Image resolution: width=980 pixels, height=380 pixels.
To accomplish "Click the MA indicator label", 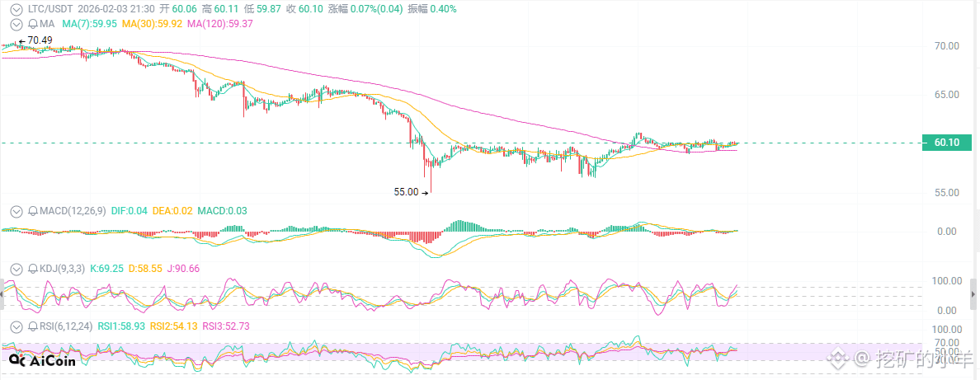I will [x=48, y=25].
